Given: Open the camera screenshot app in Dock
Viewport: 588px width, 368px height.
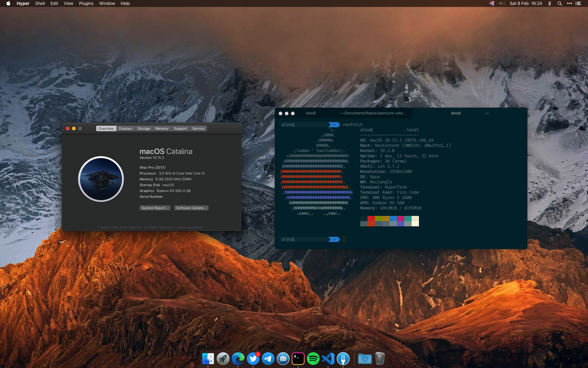Looking at the screenshot, I should (283, 358).
